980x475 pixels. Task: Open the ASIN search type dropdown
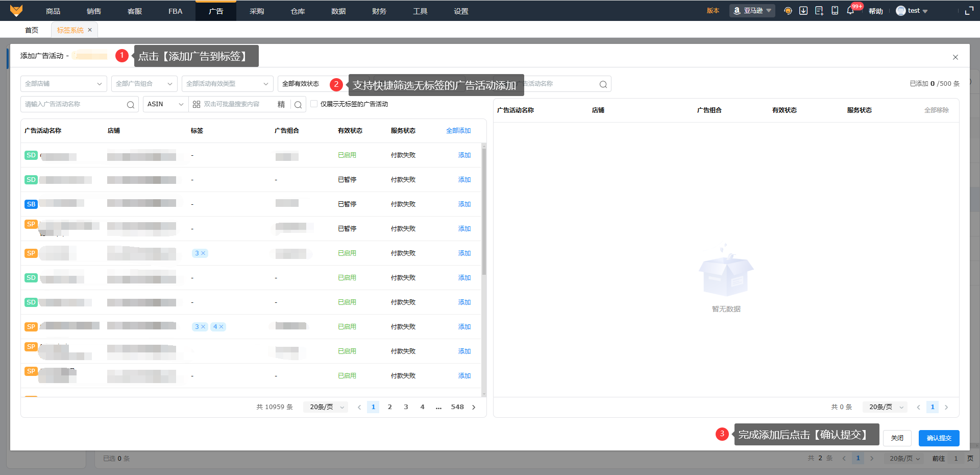[x=166, y=104]
